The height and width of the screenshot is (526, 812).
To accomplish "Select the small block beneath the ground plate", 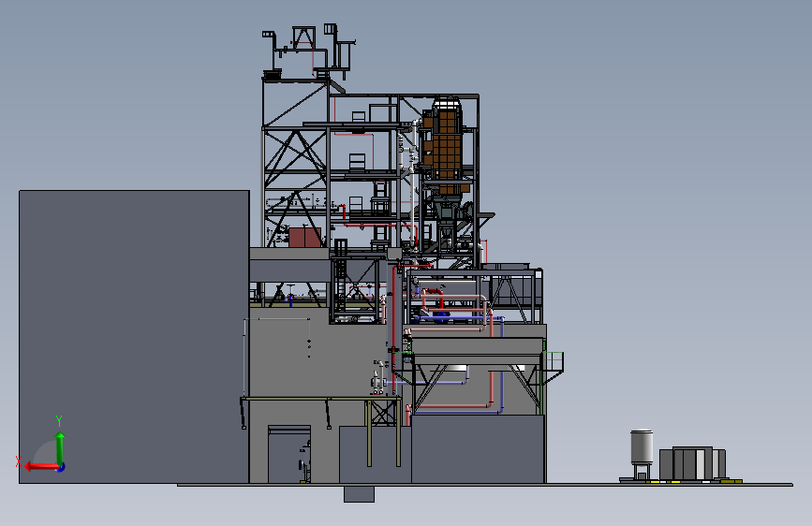I will (x=359, y=494).
